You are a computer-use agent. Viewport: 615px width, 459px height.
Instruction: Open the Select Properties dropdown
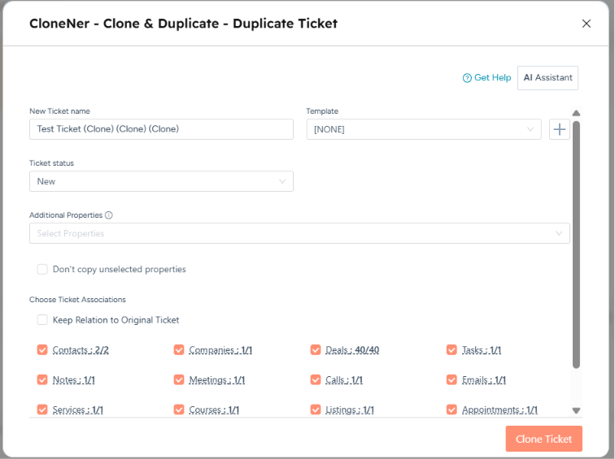pos(299,233)
